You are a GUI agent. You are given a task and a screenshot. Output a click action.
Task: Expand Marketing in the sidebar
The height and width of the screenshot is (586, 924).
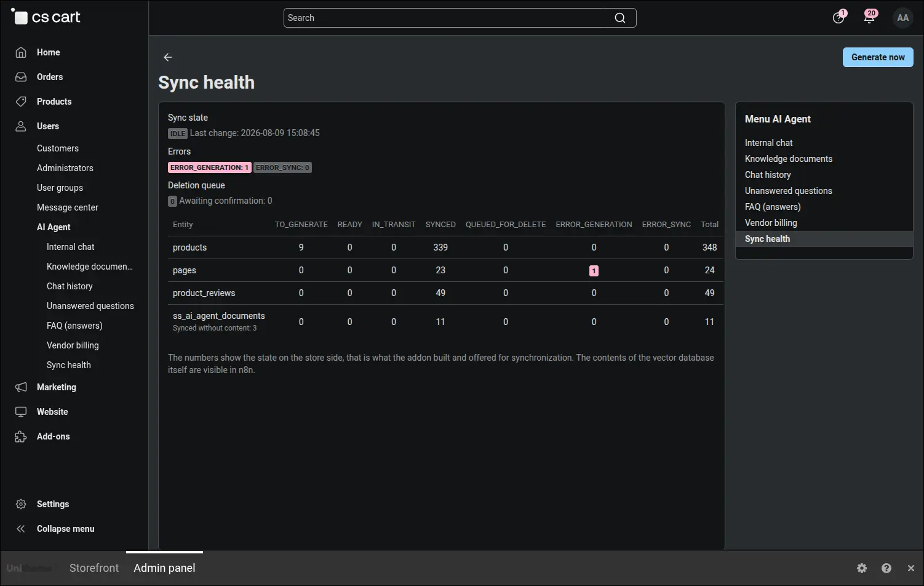(x=57, y=387)
